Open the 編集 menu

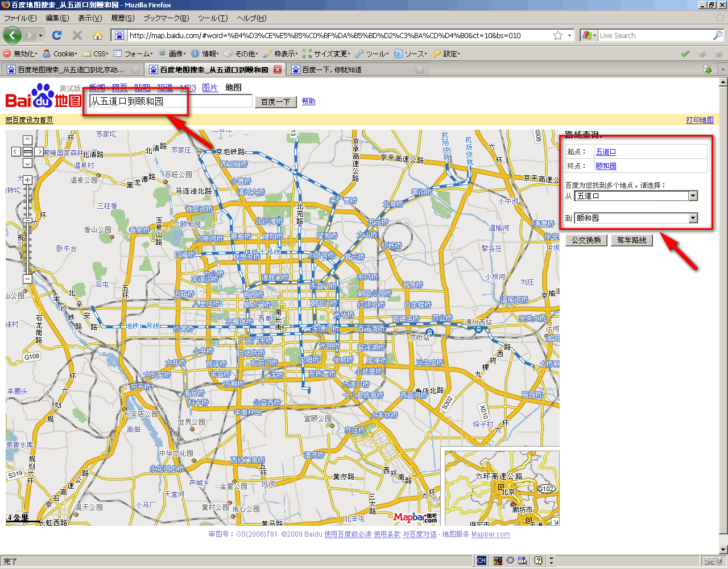[57, 18]
